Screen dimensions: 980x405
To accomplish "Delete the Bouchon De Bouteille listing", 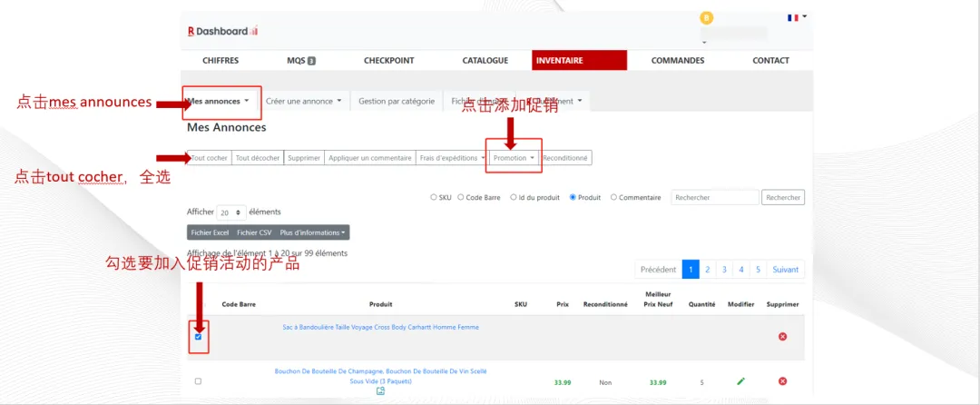I will point(782,381).
